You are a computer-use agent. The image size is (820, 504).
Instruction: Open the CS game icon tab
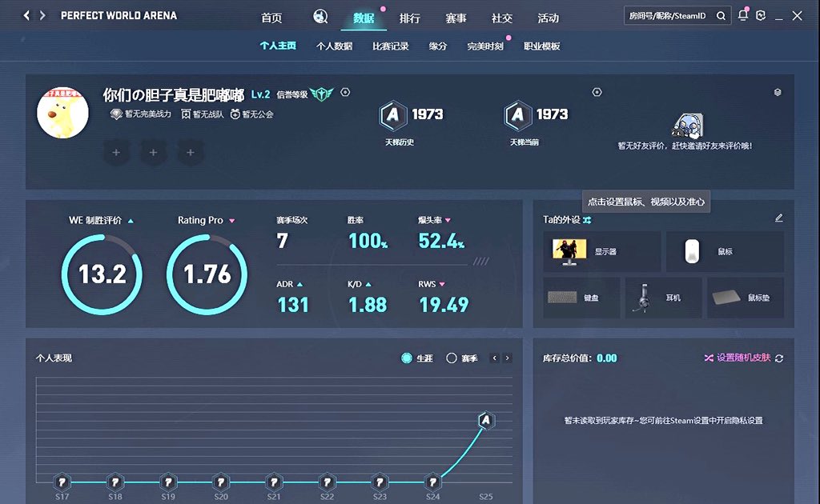[320, 17]
